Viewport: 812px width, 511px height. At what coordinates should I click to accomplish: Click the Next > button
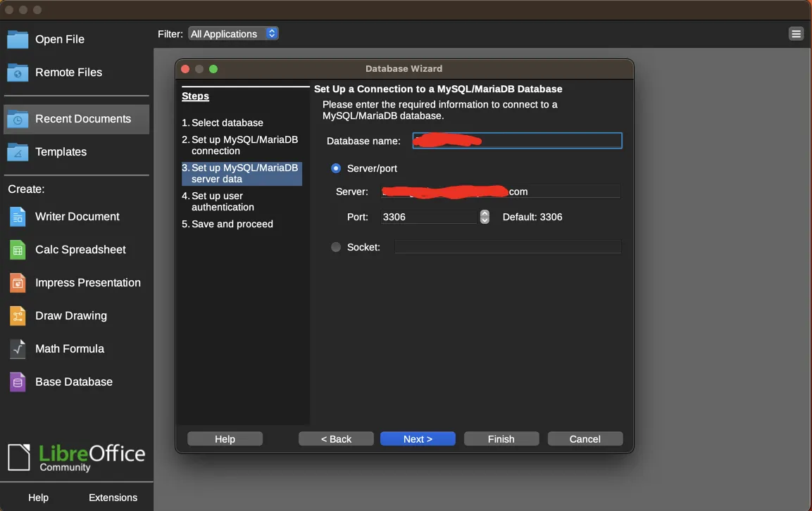coord(418,439)
